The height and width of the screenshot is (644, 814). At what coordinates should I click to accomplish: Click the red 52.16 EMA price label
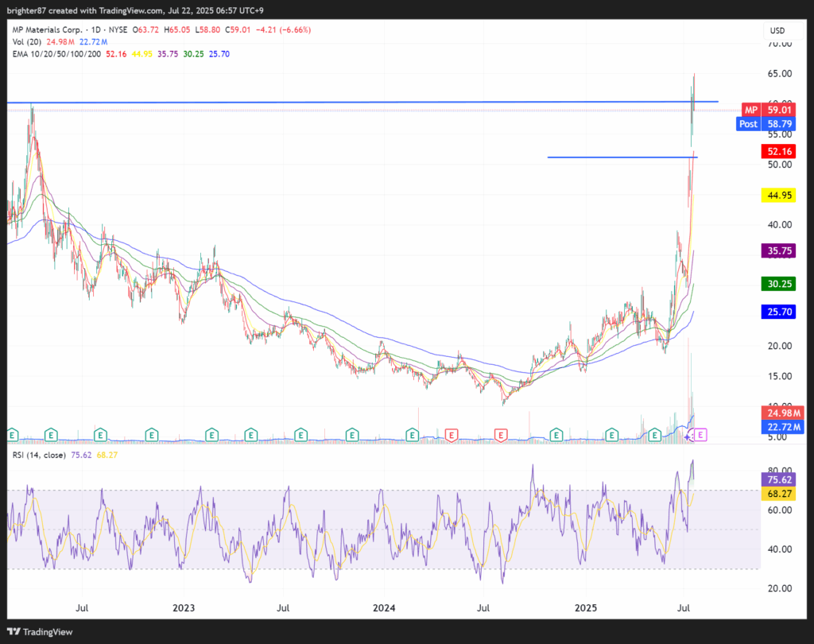coord(779,152)
